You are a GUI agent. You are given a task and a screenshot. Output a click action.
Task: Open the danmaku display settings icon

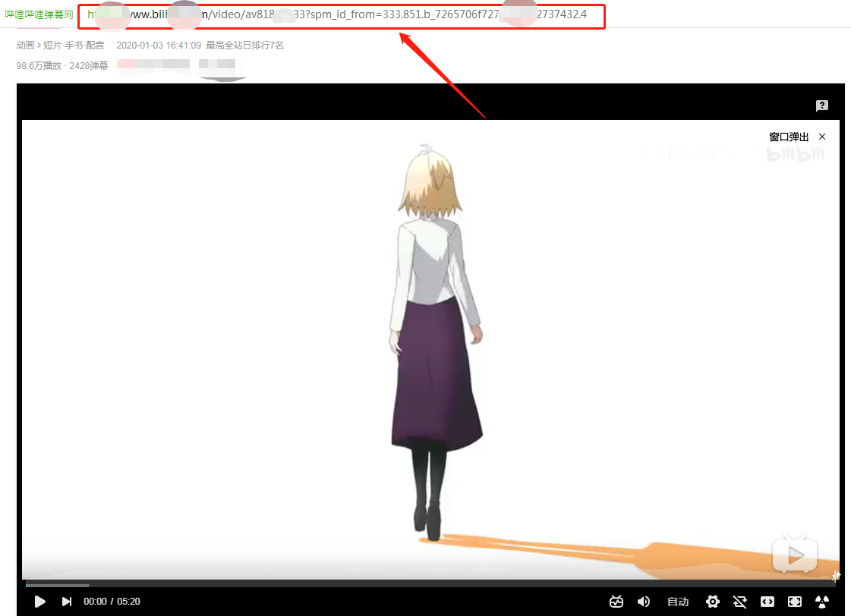616,602
